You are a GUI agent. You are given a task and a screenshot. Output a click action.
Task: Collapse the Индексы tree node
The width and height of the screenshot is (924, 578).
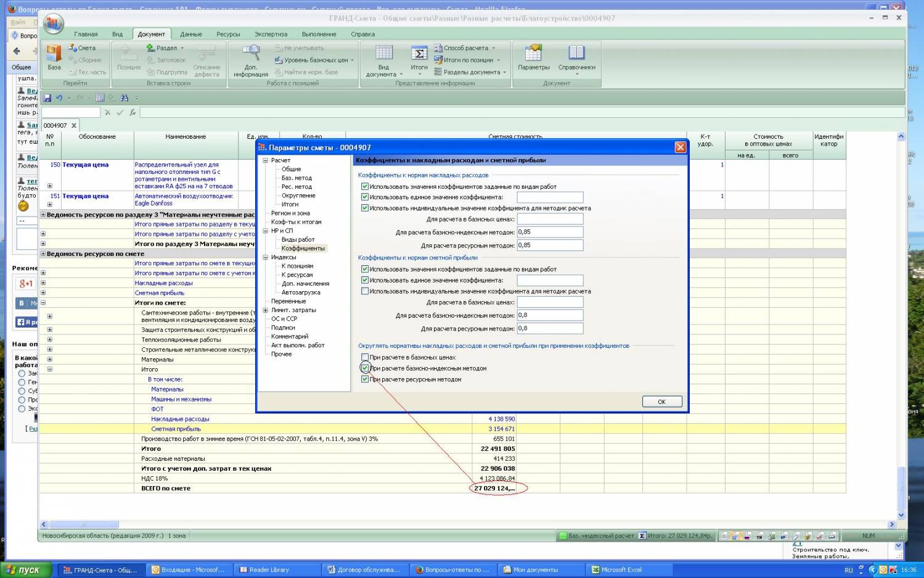point(266,257)
